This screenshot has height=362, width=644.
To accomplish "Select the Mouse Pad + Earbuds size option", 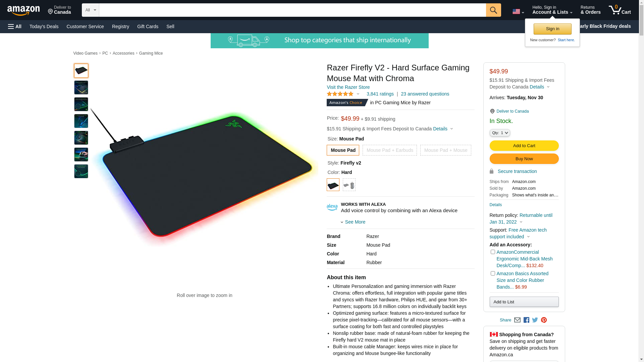I will click(x=390, y=150).
